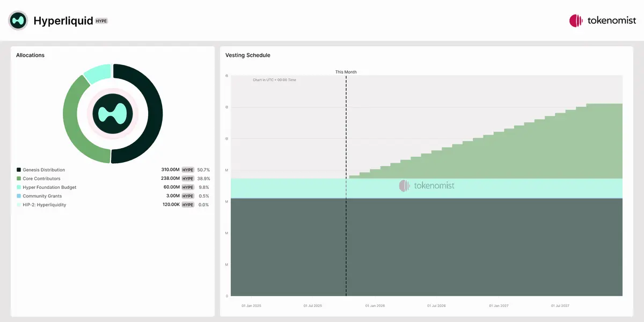Click the tokenomist watermark icon on the chart
Screen dimensions: 644x322
tap(404, 186)
